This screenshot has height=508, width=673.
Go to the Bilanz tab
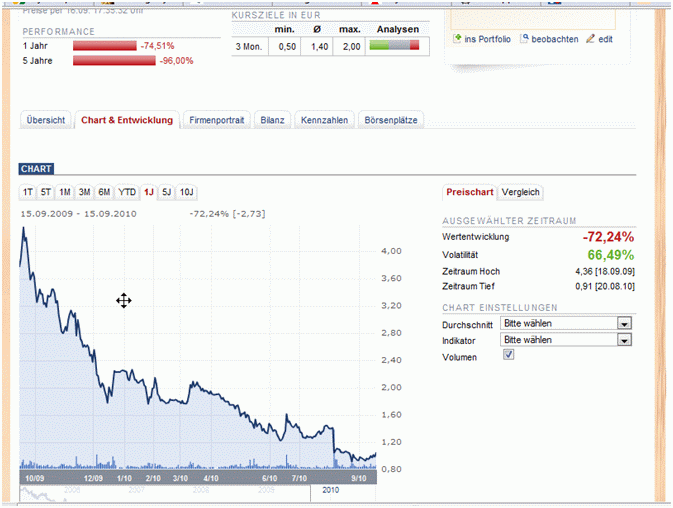[x=273, y=120]
